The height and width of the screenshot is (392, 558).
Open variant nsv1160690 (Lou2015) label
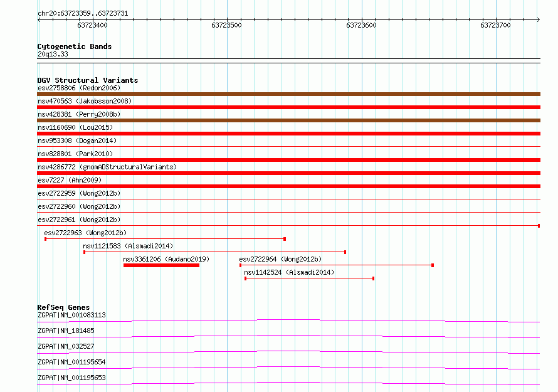[75, 127]
